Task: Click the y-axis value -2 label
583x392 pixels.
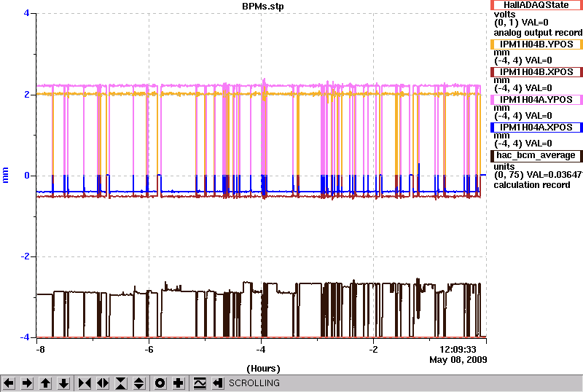Action: pos(25,256)
